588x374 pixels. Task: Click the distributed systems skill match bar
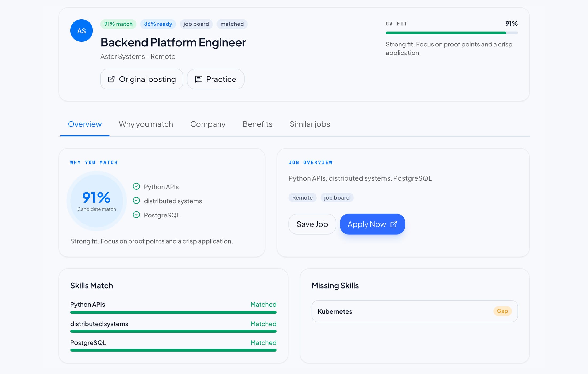[x=173, y=331]
